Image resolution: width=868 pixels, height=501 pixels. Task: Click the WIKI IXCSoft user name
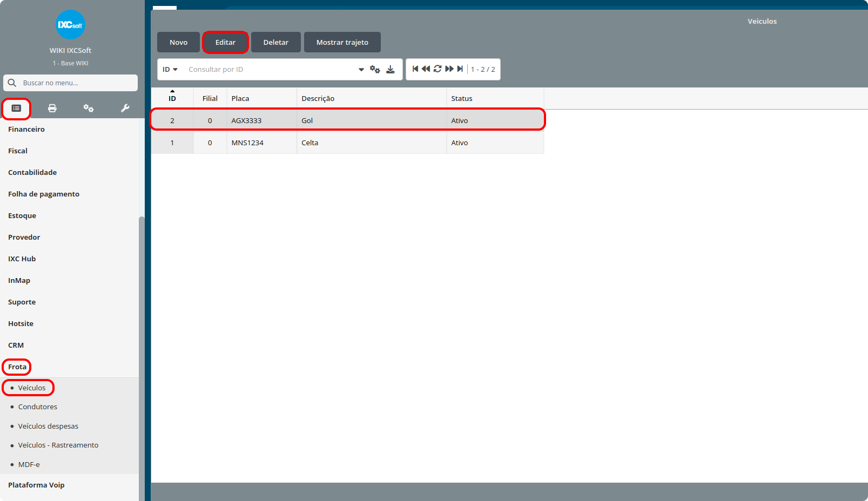(70, 50)
